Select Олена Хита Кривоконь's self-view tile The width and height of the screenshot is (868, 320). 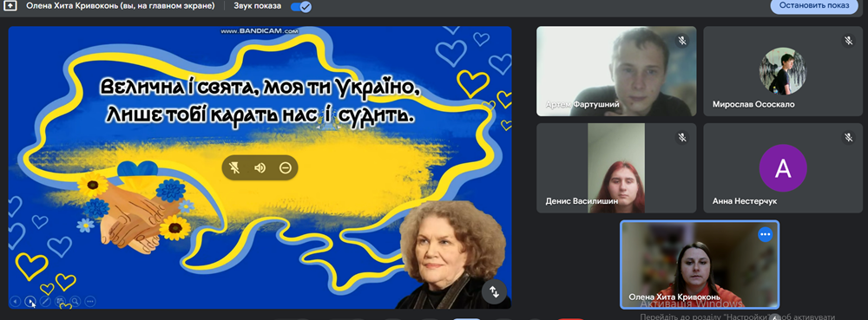point(700,264)
